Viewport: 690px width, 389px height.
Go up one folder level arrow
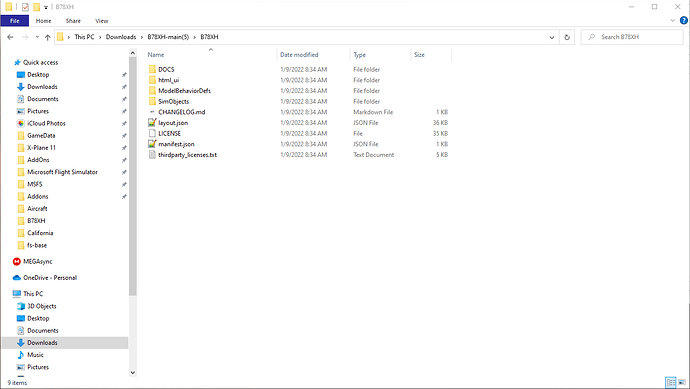click(x=48, y=37)
